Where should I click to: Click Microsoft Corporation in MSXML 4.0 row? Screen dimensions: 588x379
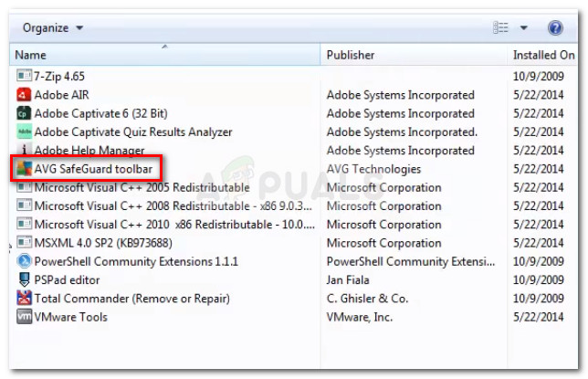tap(383, 243)
